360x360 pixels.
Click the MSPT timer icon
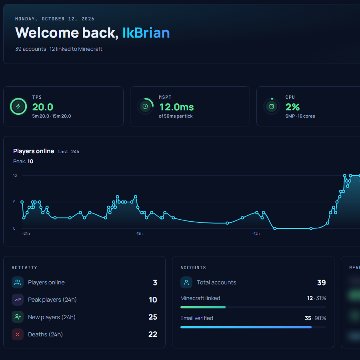click(145, 107)
